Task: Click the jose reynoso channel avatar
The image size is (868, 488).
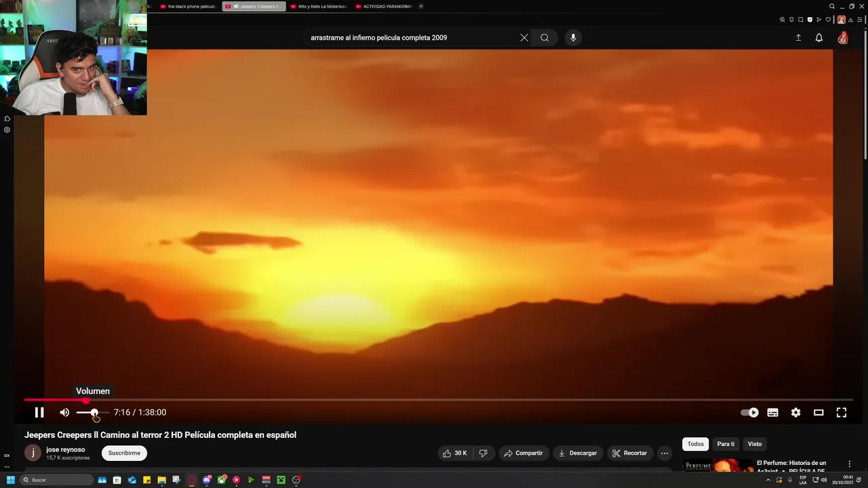Action: [33, 453]
